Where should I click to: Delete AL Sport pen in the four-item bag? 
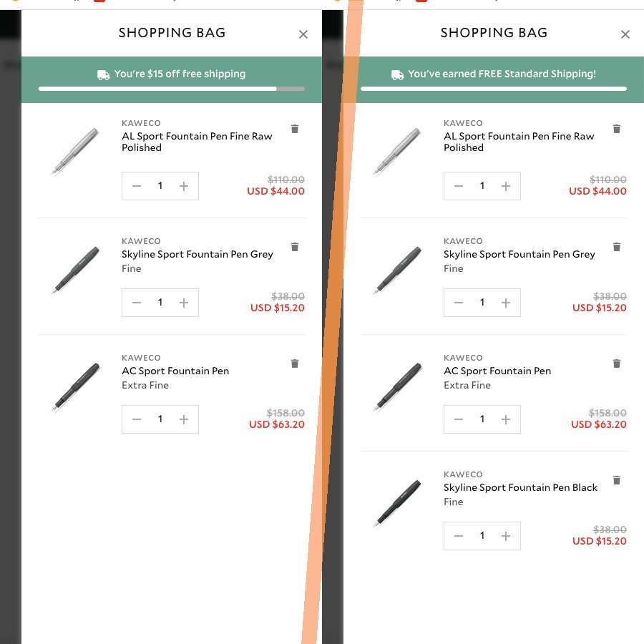coord(617,129)
